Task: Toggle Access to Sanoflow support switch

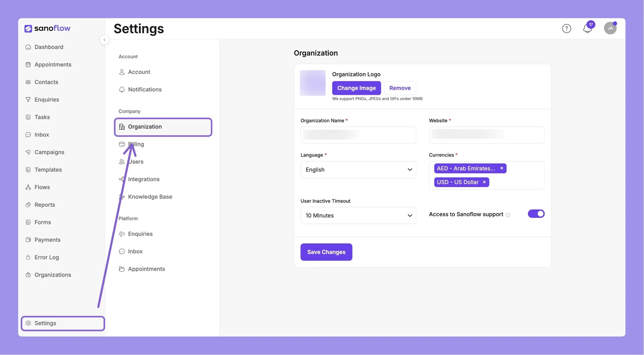Action: pos(536,214)
